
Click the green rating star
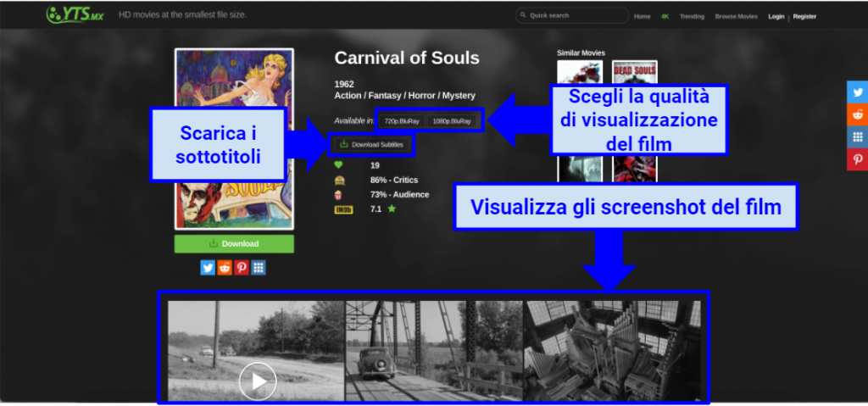[x=392, y=209]
